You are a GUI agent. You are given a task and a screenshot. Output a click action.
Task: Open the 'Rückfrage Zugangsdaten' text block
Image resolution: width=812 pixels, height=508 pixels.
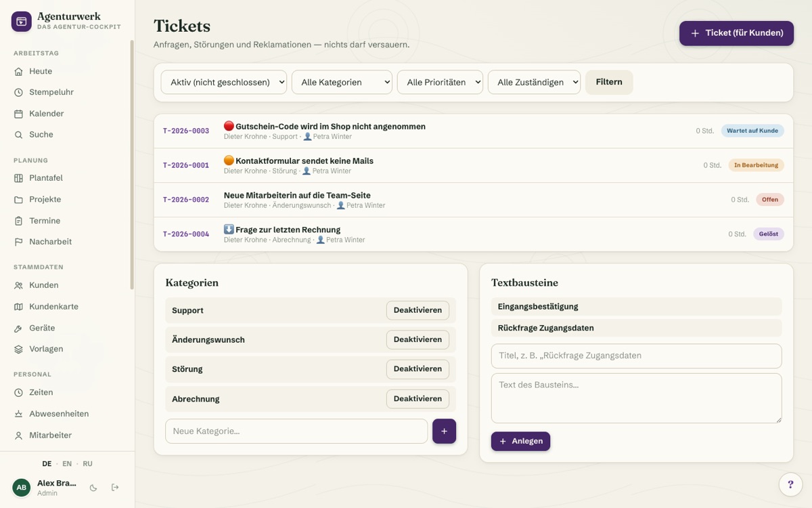pyautogui.click(x=636, y=328)
